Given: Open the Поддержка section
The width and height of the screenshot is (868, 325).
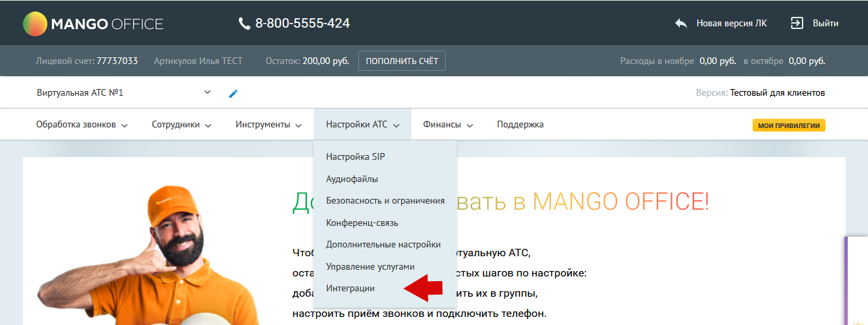Looking at the screenshot, I should click(x=520, y=125).
